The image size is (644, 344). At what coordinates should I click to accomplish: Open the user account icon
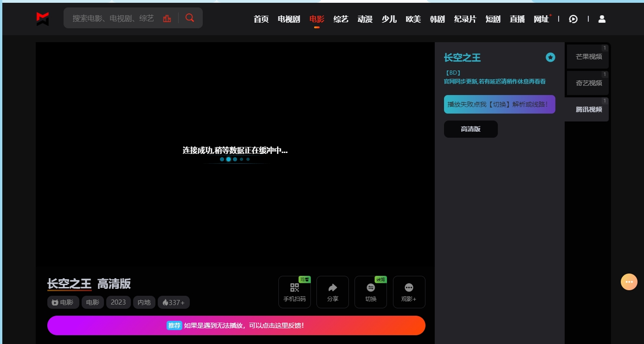coord(602,19)
